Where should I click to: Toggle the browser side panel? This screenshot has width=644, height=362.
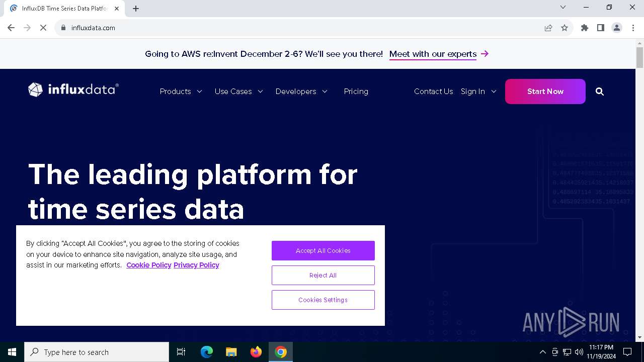(x=601, y=28)
